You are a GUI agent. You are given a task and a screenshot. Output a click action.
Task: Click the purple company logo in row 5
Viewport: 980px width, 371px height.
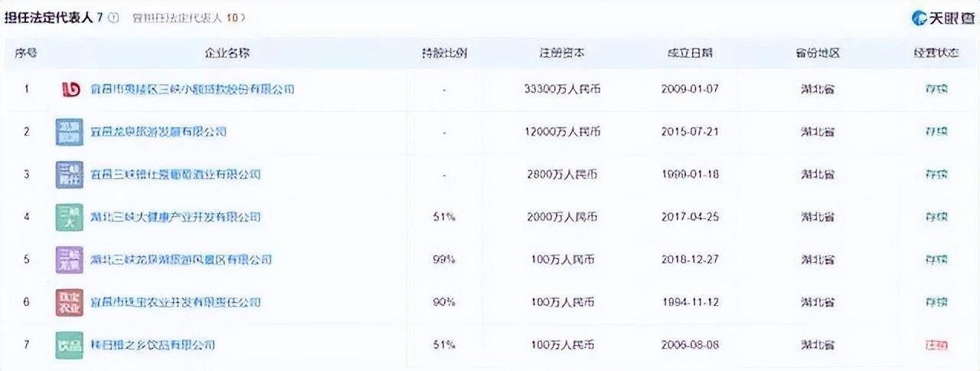69,260
